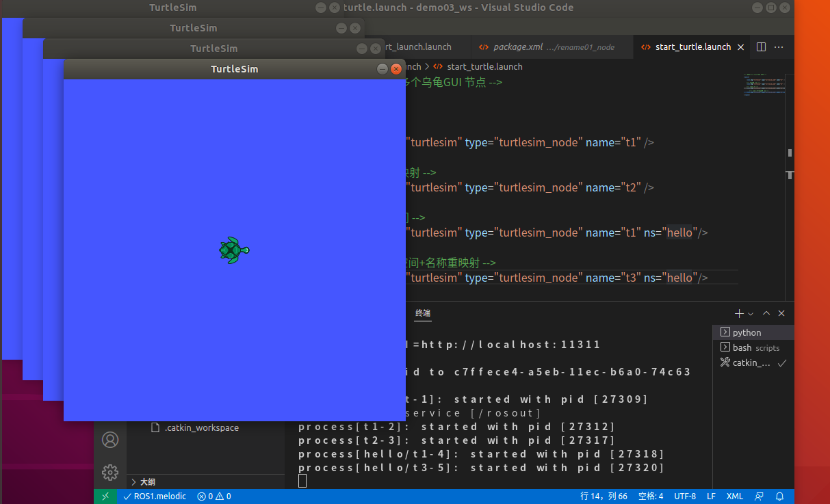Expand the 大纲 outline section
The width and height of the screenshot is (830, 504).
206,481
